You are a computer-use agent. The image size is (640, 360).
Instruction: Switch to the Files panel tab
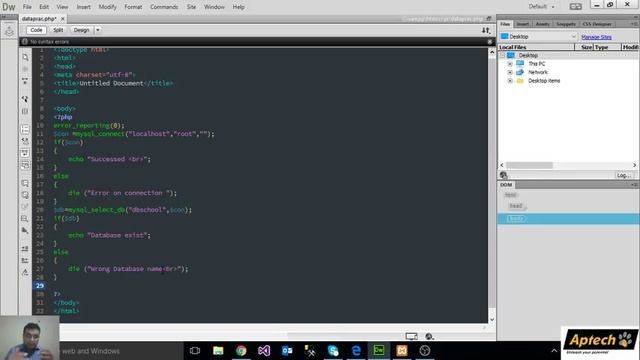point(505,24)
